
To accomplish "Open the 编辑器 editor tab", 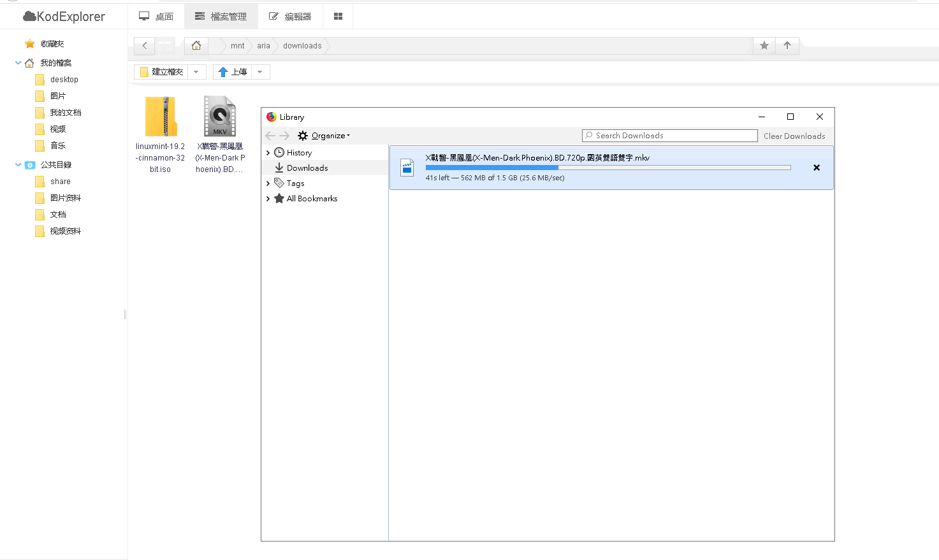I will pos(290,17).
